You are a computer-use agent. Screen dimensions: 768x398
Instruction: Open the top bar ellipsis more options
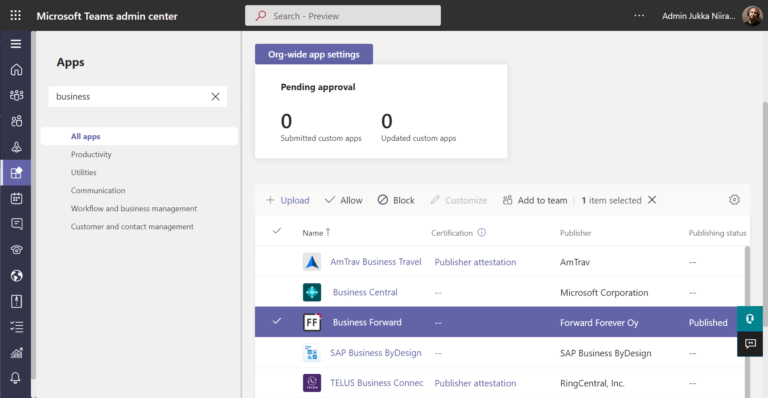tap(639, 16)
